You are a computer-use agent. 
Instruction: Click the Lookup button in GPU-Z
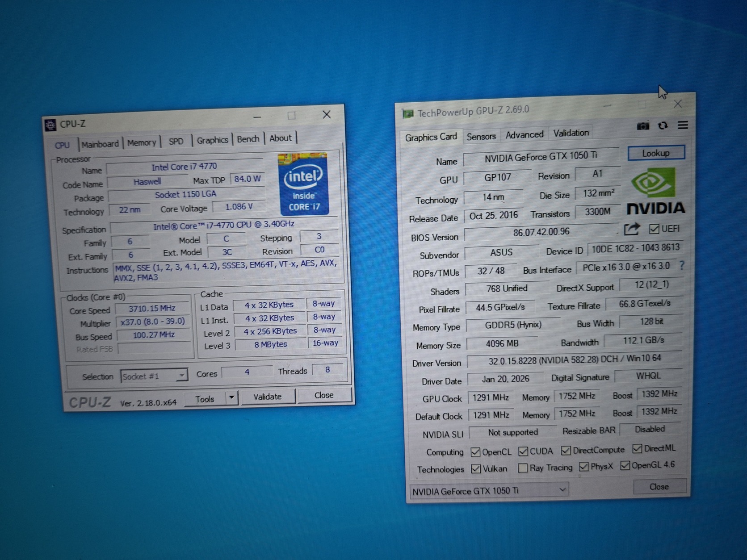point(656,153)
